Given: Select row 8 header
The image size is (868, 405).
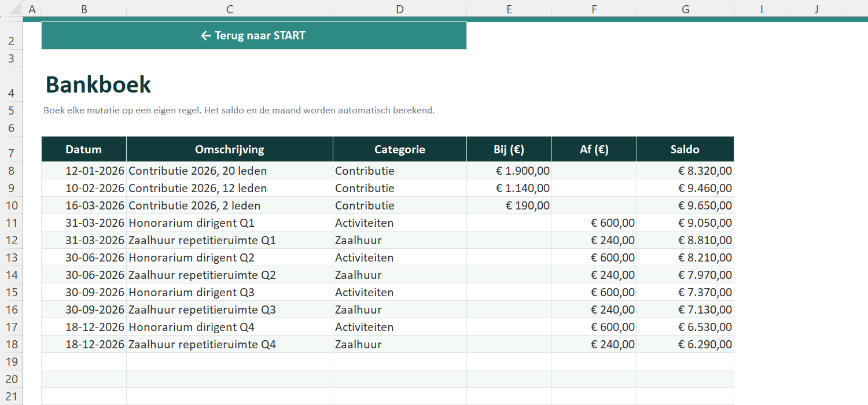Looking at the screenshot, I should (x=12, y=171).
